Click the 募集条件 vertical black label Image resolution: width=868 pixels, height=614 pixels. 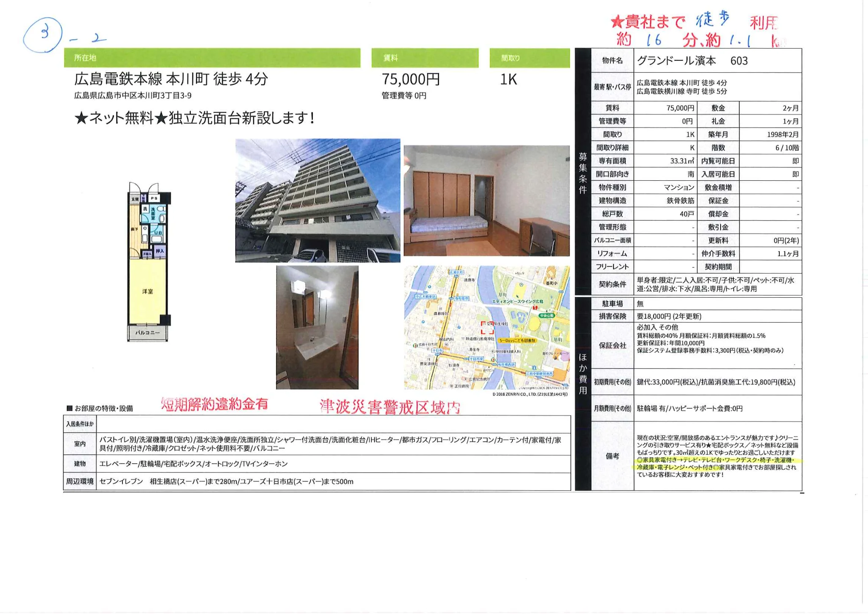583,173
